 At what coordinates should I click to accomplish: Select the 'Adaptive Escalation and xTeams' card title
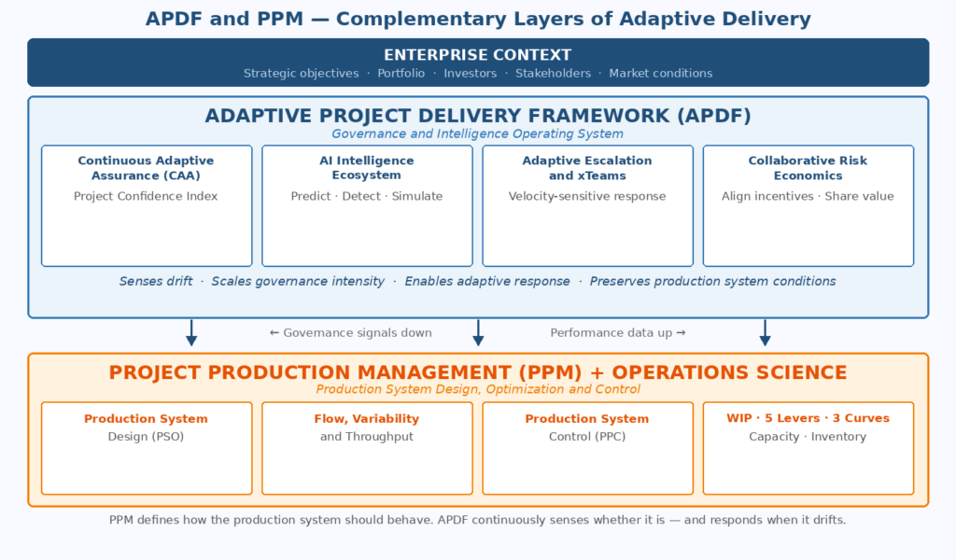587,168
